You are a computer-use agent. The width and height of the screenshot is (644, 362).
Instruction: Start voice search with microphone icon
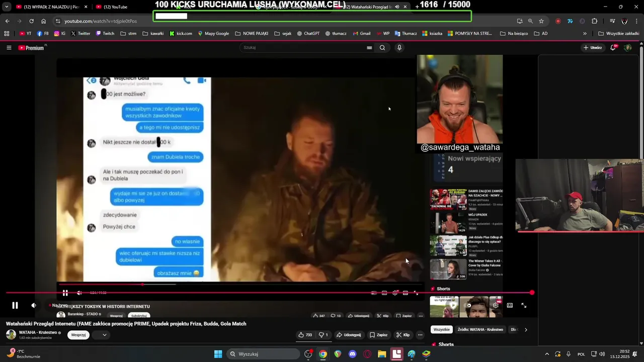[399, 48]
